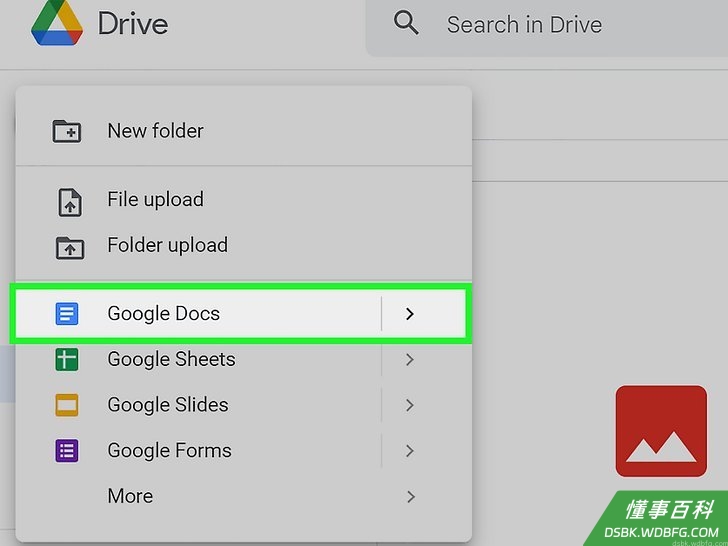This screenshot has height=546, width=728.
Task: Click the search magnifier icon
Action: (x=406, y=23)
